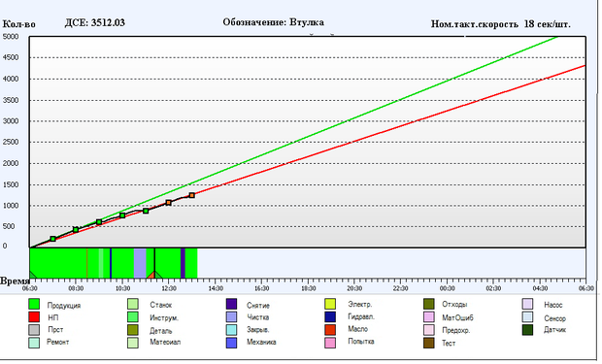Screen dimensions: 602x364
Task: Select the navy Гидравл. legend swatch
Action: point(330,316)
